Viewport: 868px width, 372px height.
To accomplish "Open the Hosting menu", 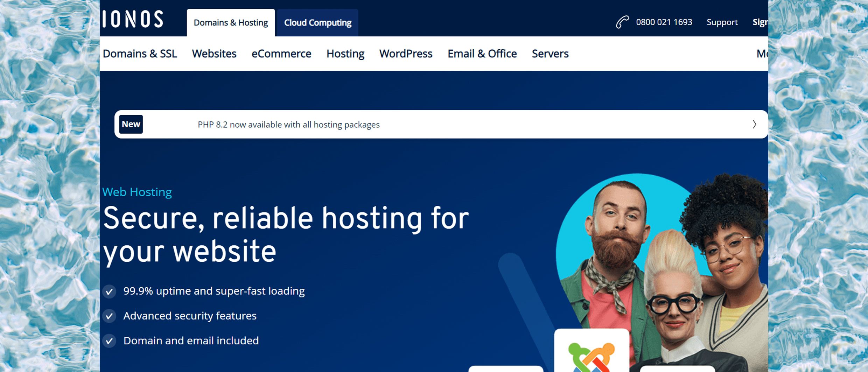I will click(x=345, y=54).
